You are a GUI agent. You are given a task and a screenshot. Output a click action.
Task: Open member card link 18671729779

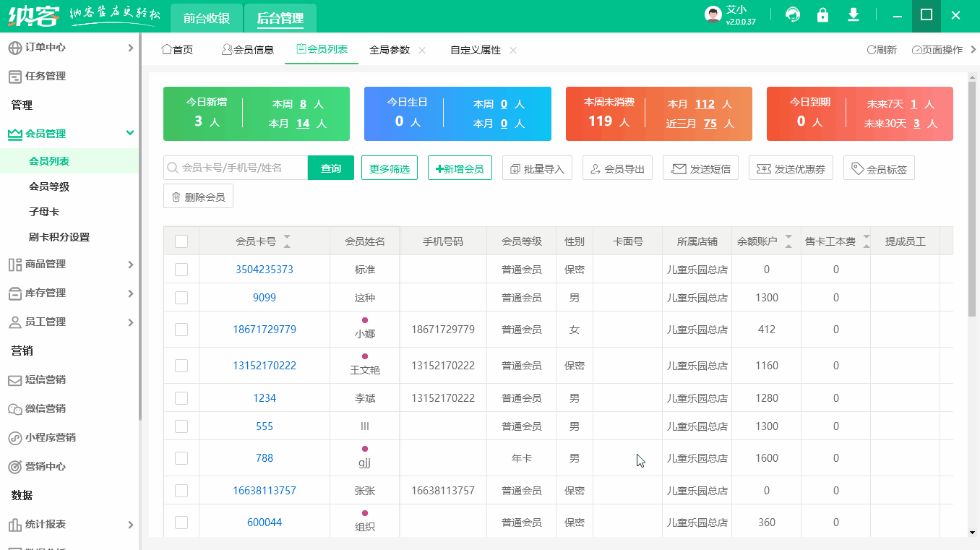[x=265, y=330]
